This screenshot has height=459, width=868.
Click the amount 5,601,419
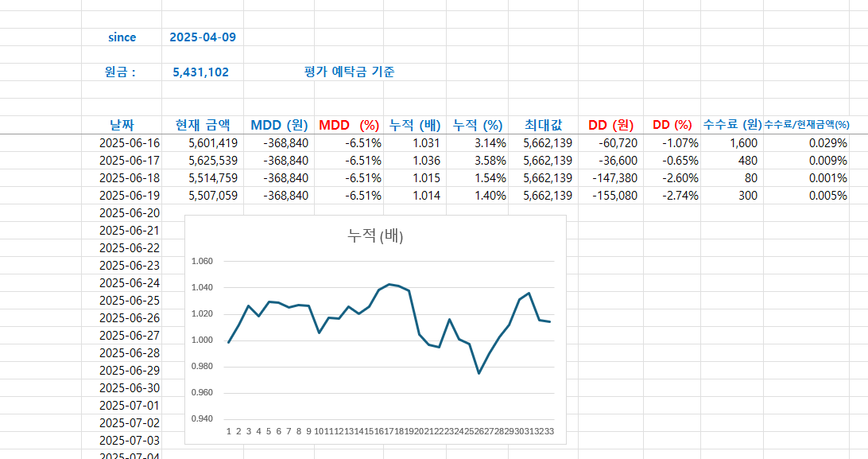[x=213, y=143]
